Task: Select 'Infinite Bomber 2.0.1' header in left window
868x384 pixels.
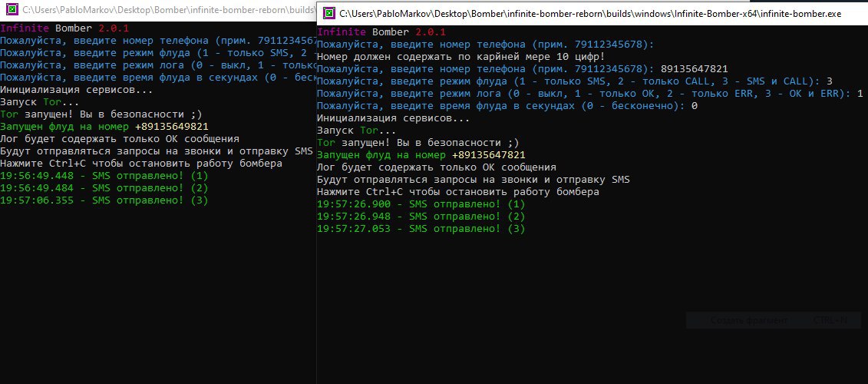Action: coord(64,28)
